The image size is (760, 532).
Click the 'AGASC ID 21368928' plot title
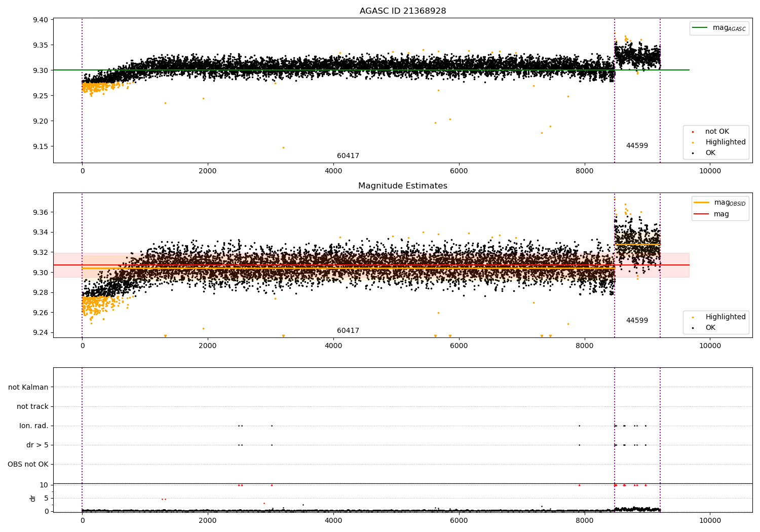(403, 11)
